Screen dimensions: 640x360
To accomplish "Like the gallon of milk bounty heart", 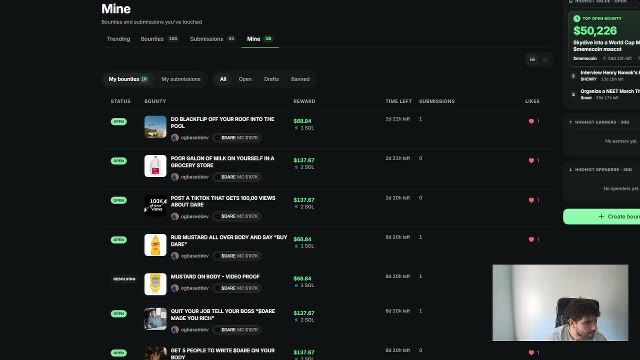I will pos(531,160).
